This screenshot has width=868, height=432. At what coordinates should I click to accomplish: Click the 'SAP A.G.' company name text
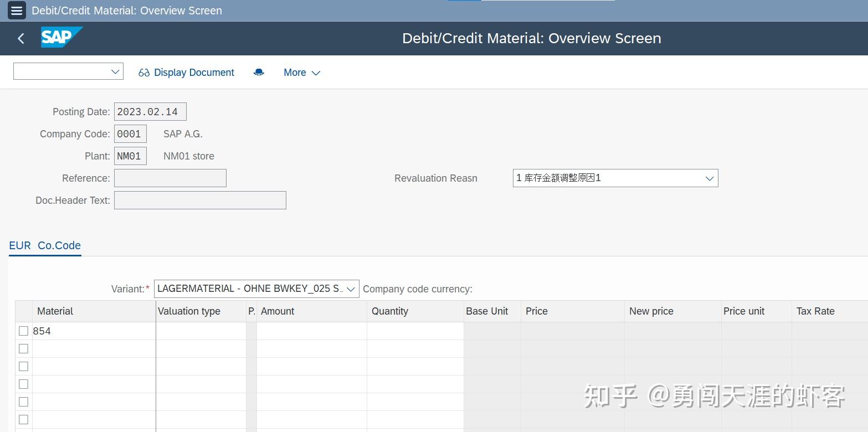click(x=183, y=134)
